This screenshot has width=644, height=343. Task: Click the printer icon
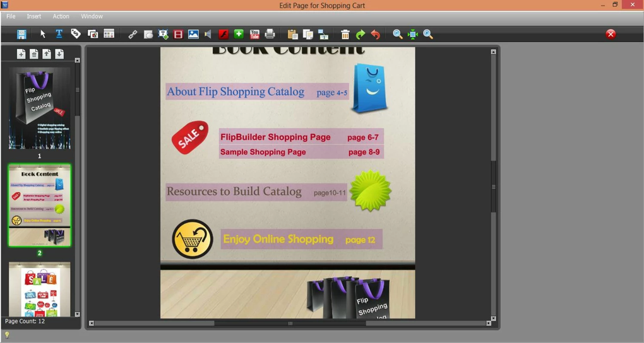click(270, 33)
